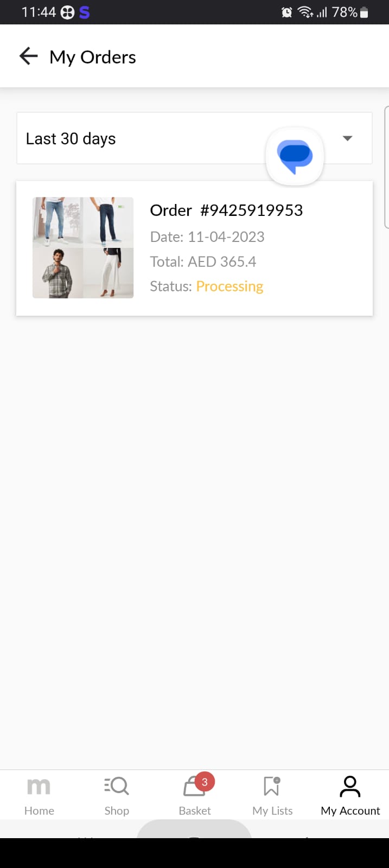The width and height of the screenshot is (389, 868).
Task: Open the Shop search icon
Action: tap(117, 786)
